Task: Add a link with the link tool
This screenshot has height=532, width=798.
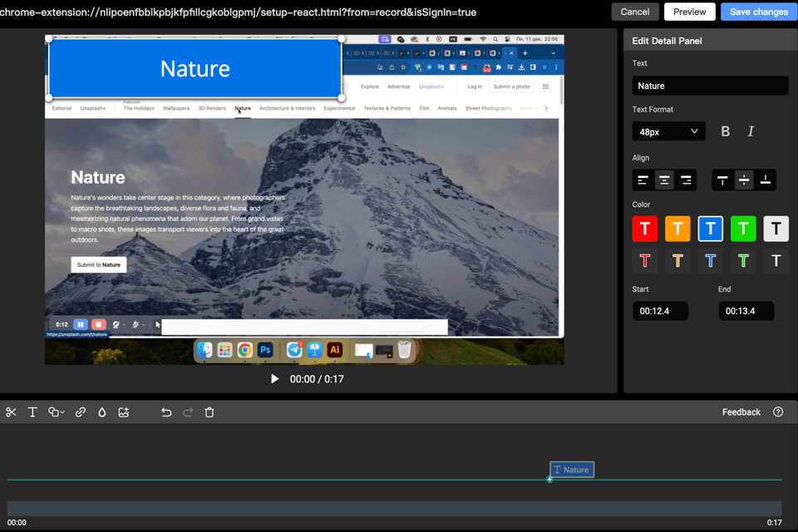Action: click(x=81, y=412)
